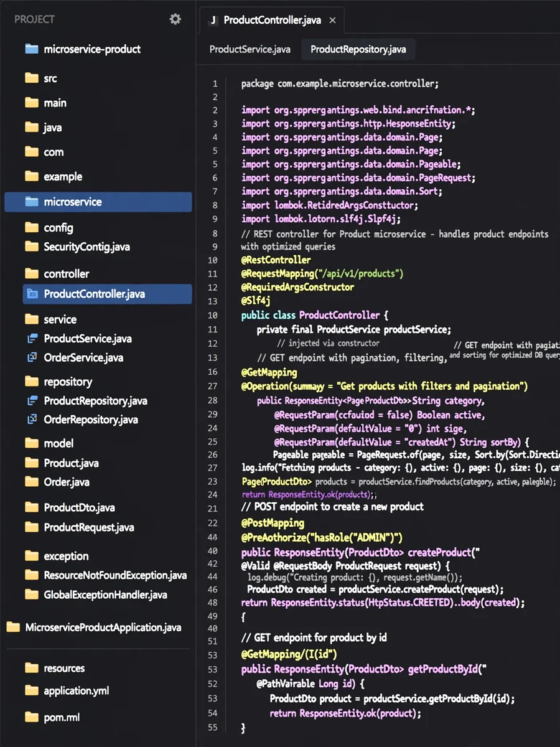Select ProductController.java in the project tree

(x=107, y=294)
